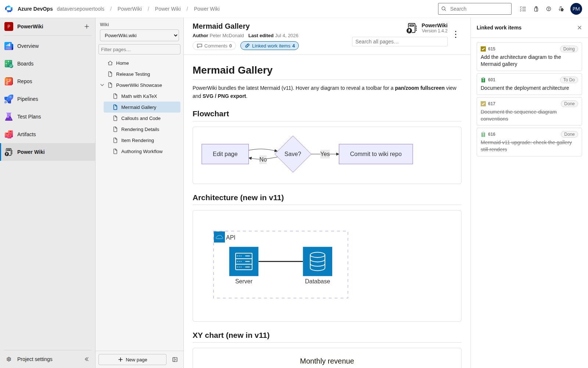Image resolution: width=588 pixels, height=368 pixels.
Task: Open User settings icon in header
Action: [x=561, y=9]
